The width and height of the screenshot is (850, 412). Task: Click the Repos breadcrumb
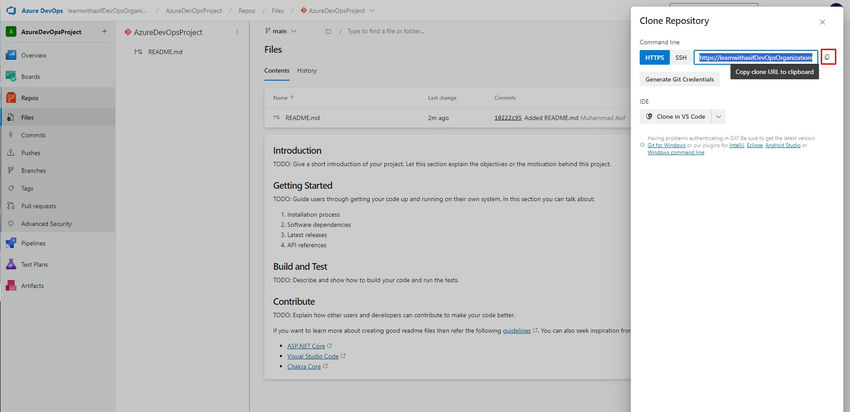[247, 11]
